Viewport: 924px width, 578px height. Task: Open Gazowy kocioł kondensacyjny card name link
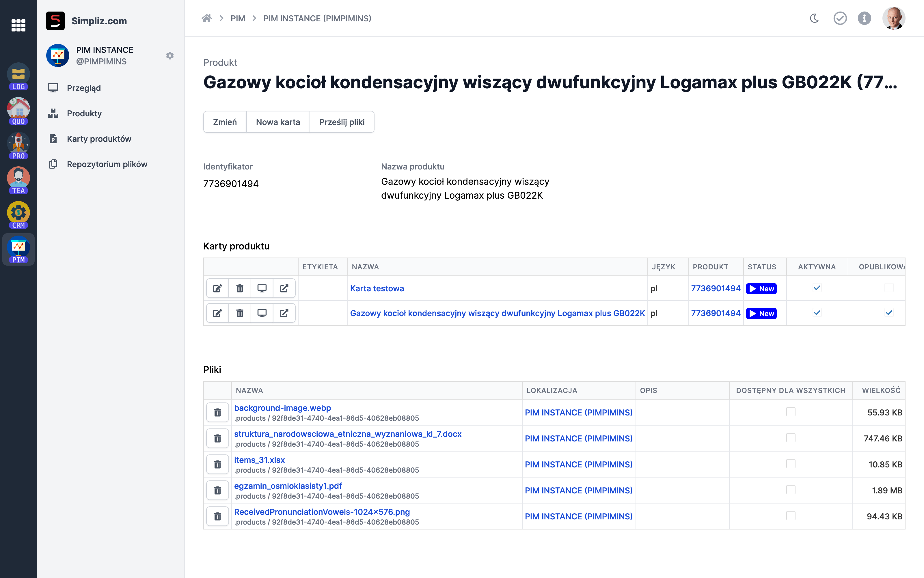pyautogui.click(x=497, y=313)
